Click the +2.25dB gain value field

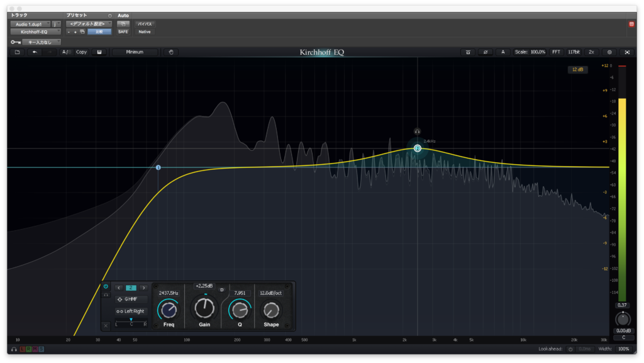click(204, 286)
